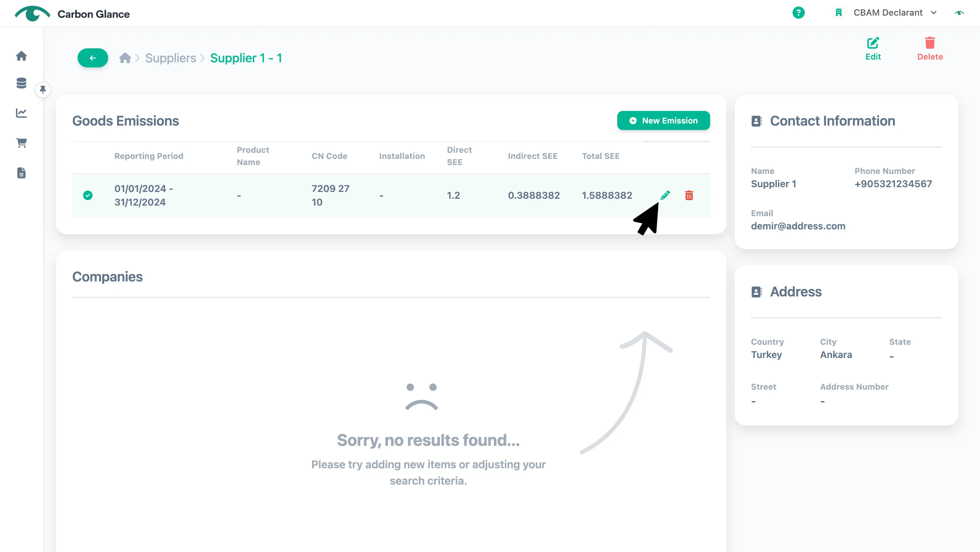The width and height of the screenshot is (980, 552).
Task: Add a New Emission
Action: point(663,120)
